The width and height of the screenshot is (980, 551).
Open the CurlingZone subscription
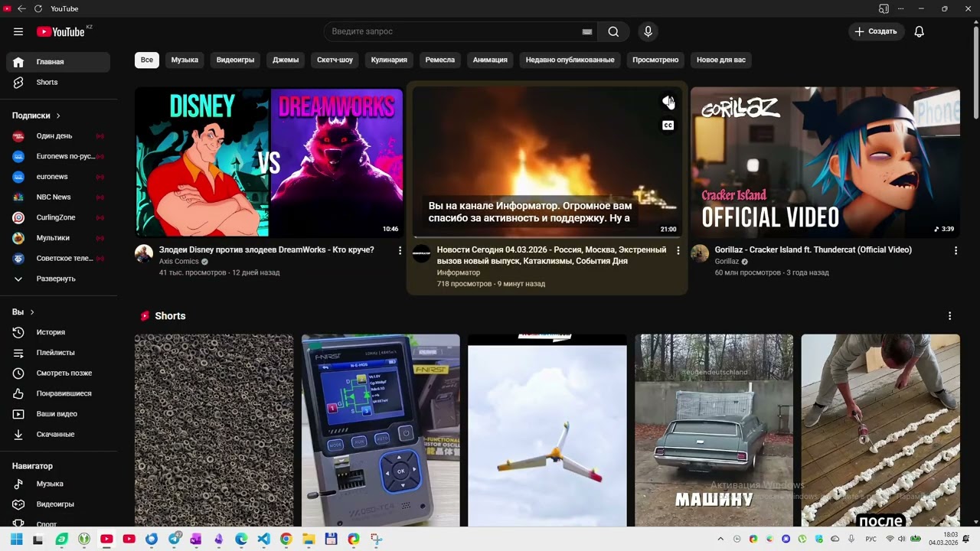point(58,217)
